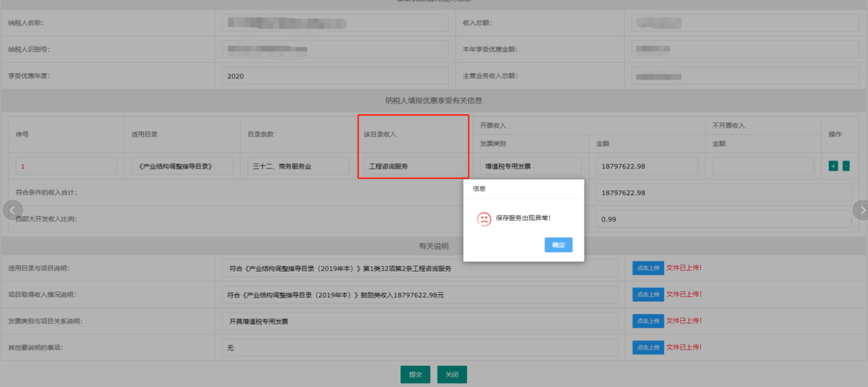Click the 有关说明 section header

click(433, 245)
